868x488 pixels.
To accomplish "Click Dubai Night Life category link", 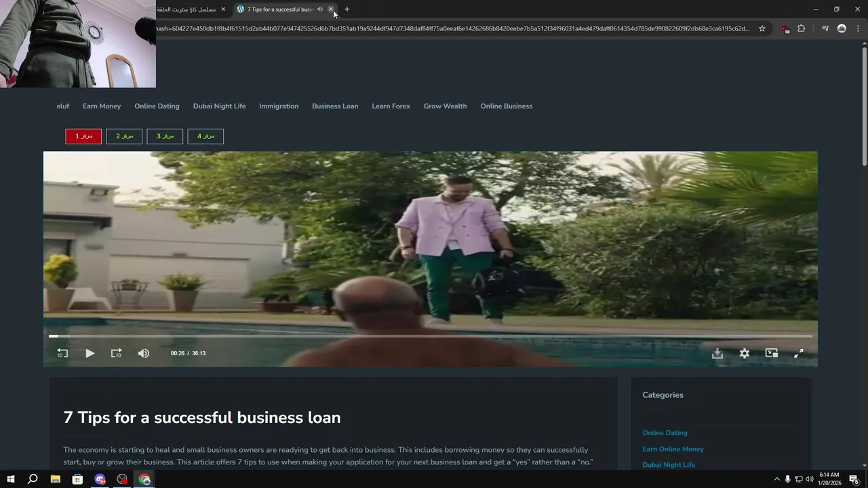I will coord(669,465).
